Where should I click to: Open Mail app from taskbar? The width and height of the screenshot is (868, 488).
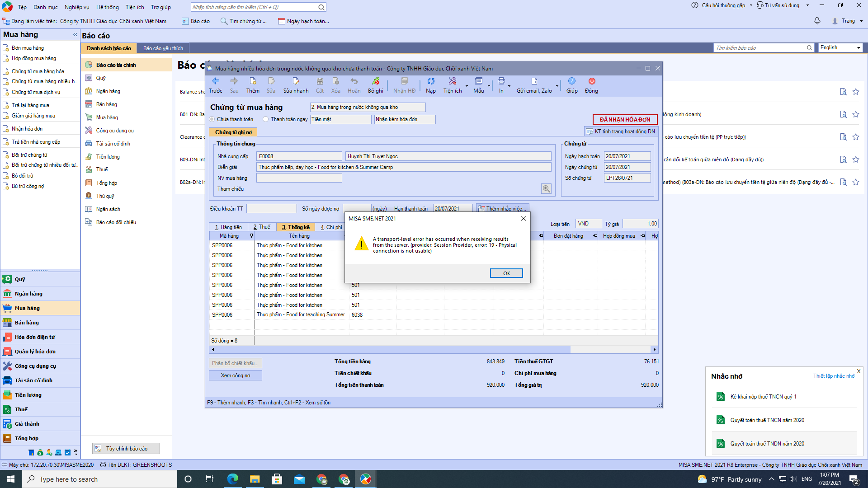click(299, 479)
